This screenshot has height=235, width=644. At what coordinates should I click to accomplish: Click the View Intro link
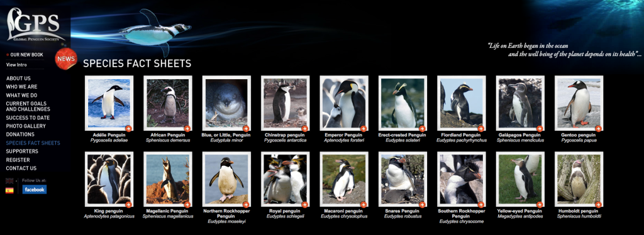pyautogui.click(x=16, y=65)
